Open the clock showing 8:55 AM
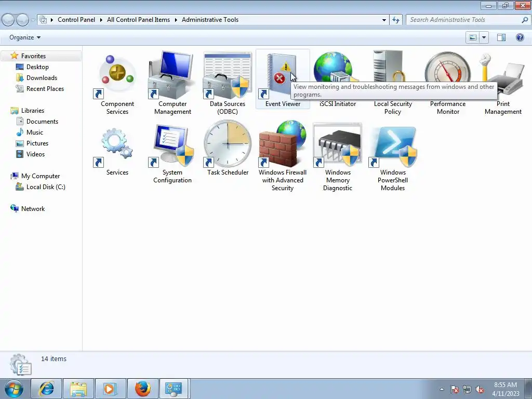This screenshot has width=532, height=399. click(506, 389)
